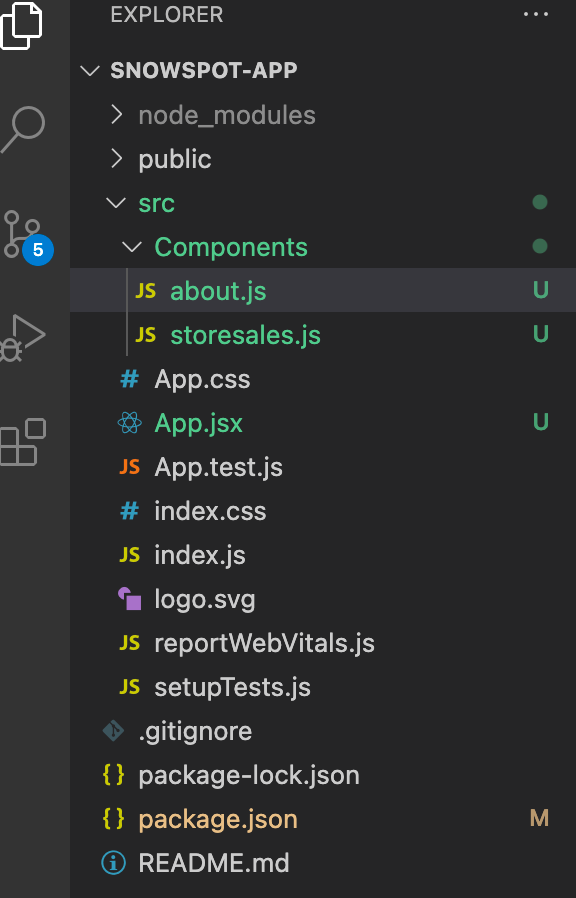Open the Extensions view icon
The height and width of the screenshot is (898, 576).
coord(23,442)
